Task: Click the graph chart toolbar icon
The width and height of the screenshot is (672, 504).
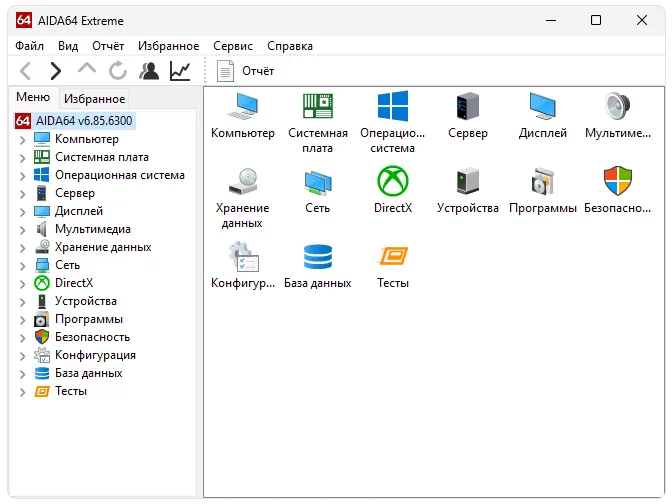Action: [x=180, y=71]
